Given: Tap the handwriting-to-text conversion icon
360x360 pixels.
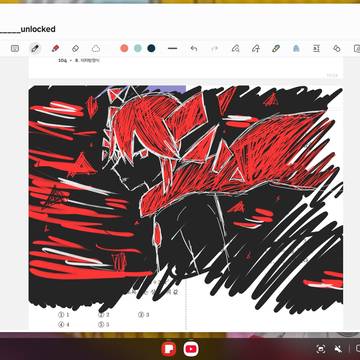Looking at the screenshot, I should tap(256, 49).
